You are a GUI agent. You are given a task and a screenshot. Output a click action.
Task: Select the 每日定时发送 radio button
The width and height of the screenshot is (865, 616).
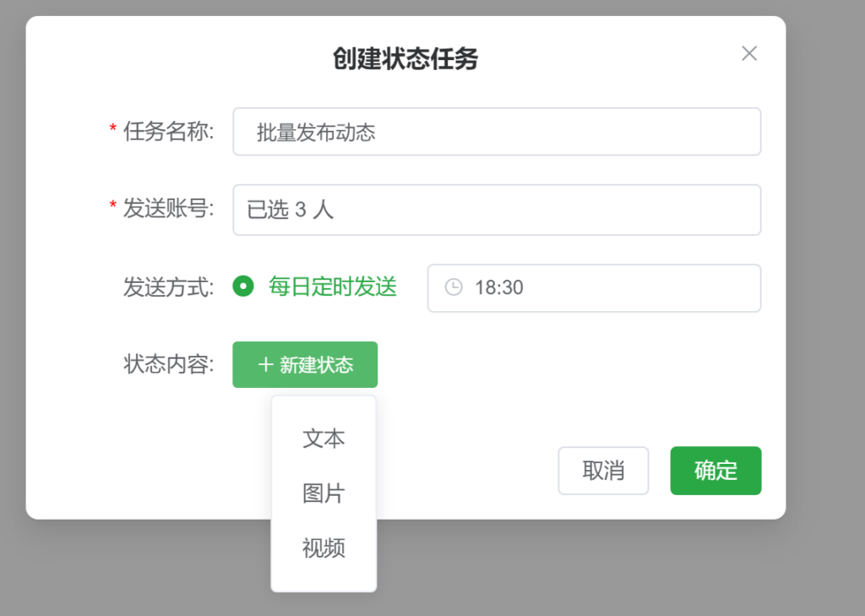(x=243, y=286)
